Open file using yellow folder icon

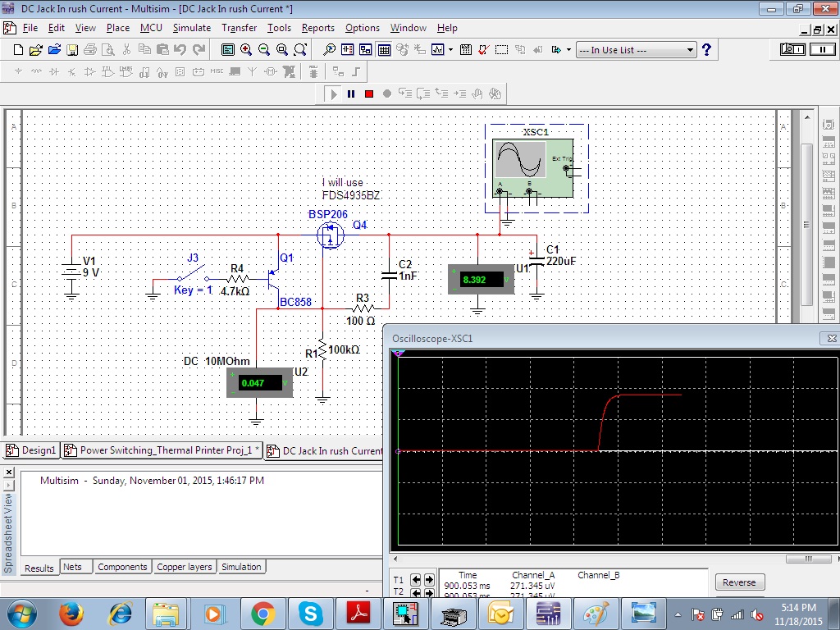(35, 50)
